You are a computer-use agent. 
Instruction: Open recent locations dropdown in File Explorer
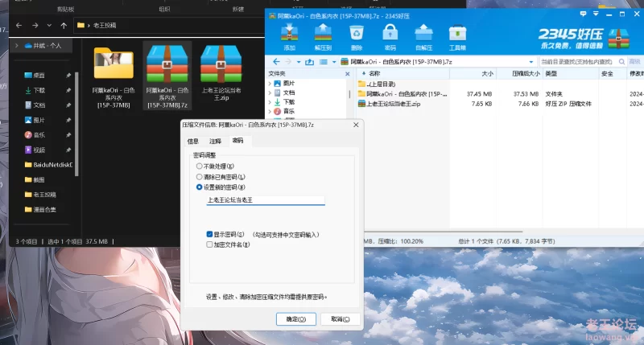49,26
